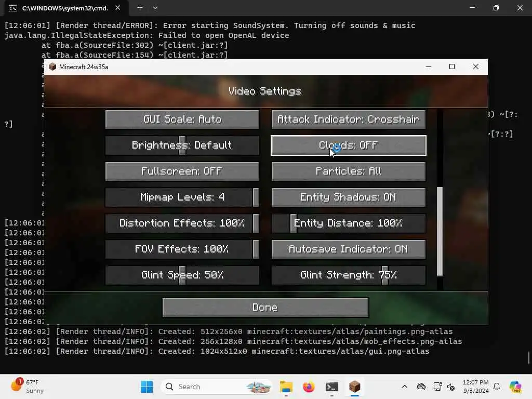Click the terminal log line mentioning gui.png-atlas
The height and width of the screenshot is (399, 532).
click(x=217, y=351)
